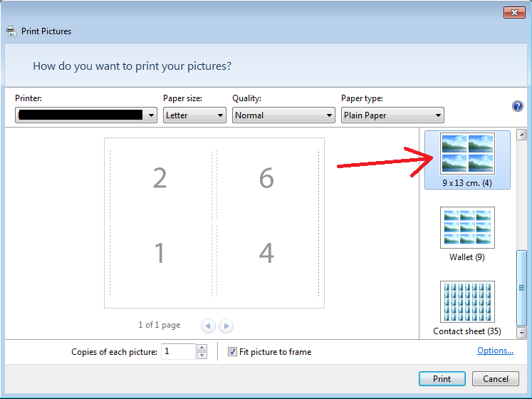The image size is (532, 399).
Task: Choose the Wallet (9) layout
Action: pyautogui.click(x=467, y=234)
